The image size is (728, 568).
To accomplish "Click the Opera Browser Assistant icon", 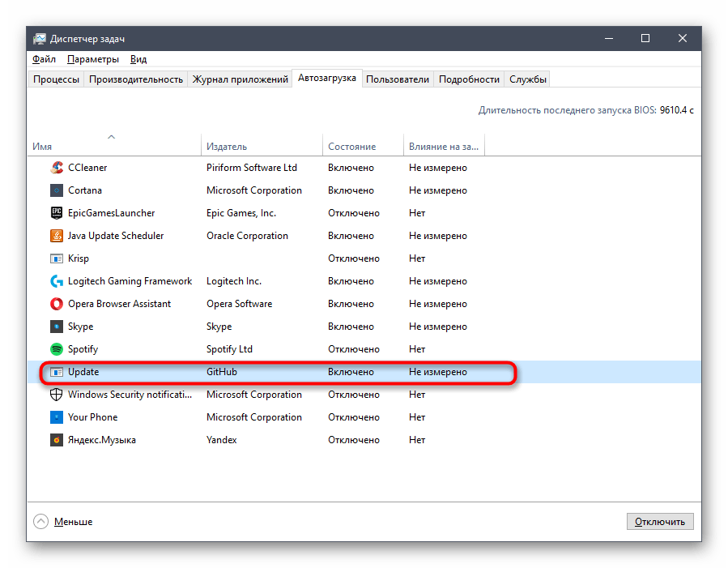I will (x=56, y=304).
